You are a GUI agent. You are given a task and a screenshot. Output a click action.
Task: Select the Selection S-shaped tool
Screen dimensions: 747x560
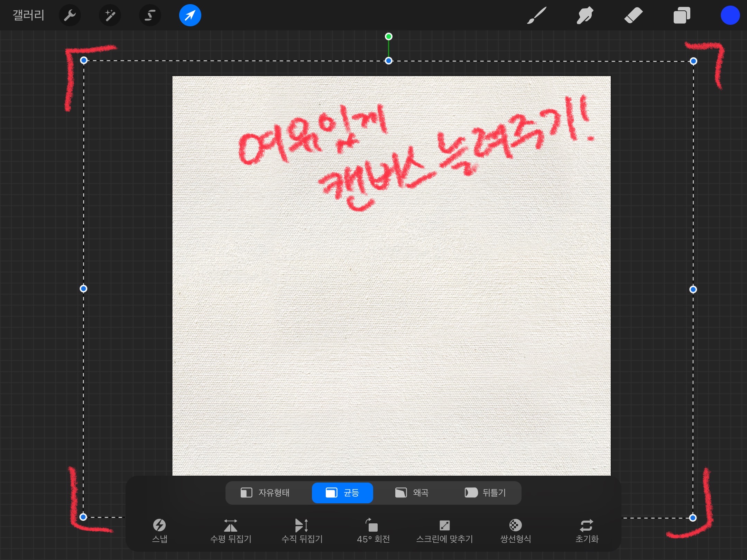[150, 16]
